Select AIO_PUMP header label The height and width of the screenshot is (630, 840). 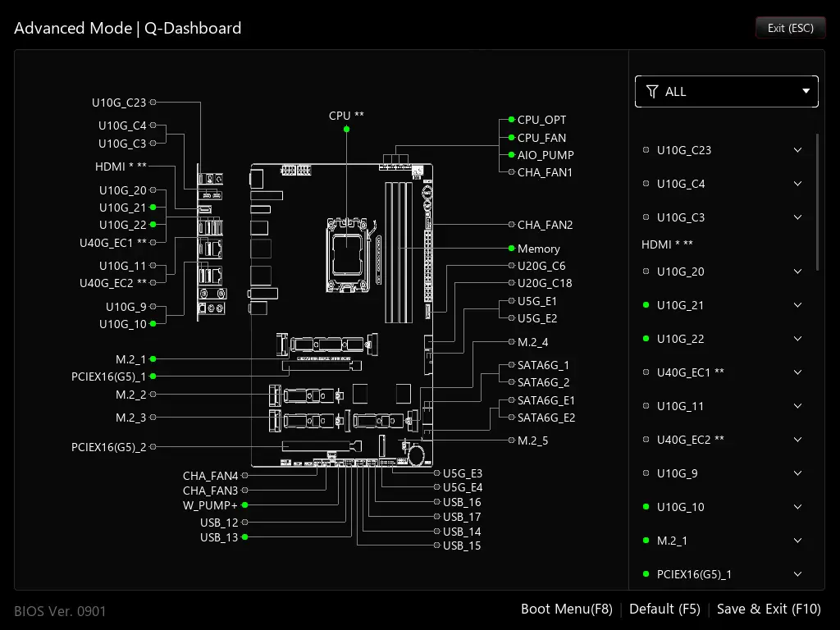click(x=546, y=155)
